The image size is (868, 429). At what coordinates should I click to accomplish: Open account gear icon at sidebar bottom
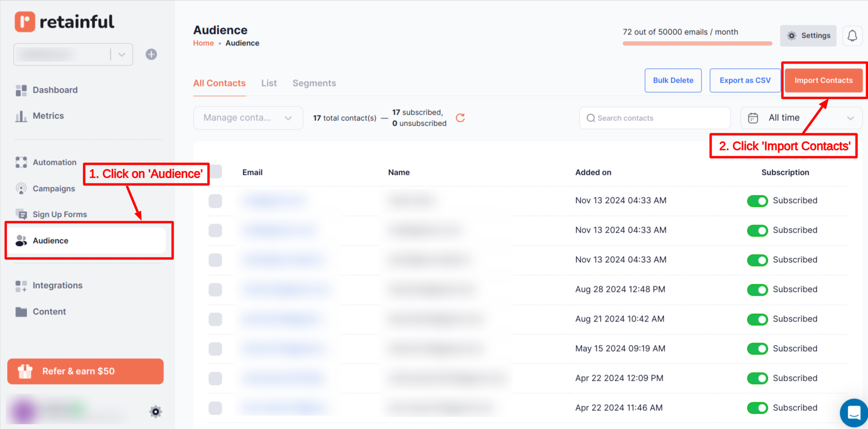click(155, 411)
